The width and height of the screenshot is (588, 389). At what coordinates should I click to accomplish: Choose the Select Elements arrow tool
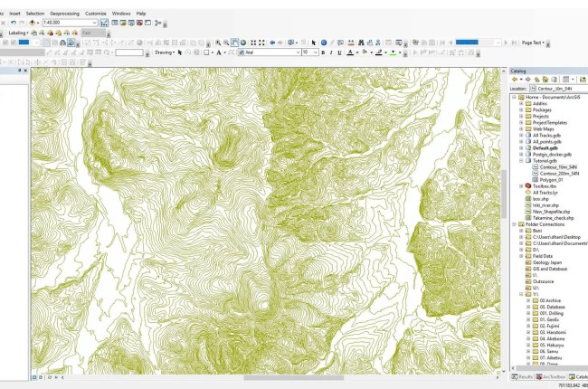point(314,43)
